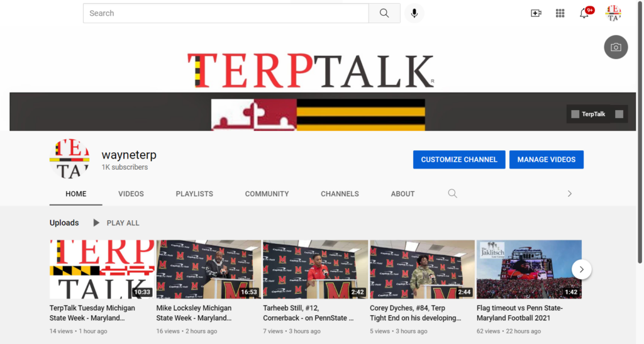Click the '1K subscribers' text

[125, 167]
